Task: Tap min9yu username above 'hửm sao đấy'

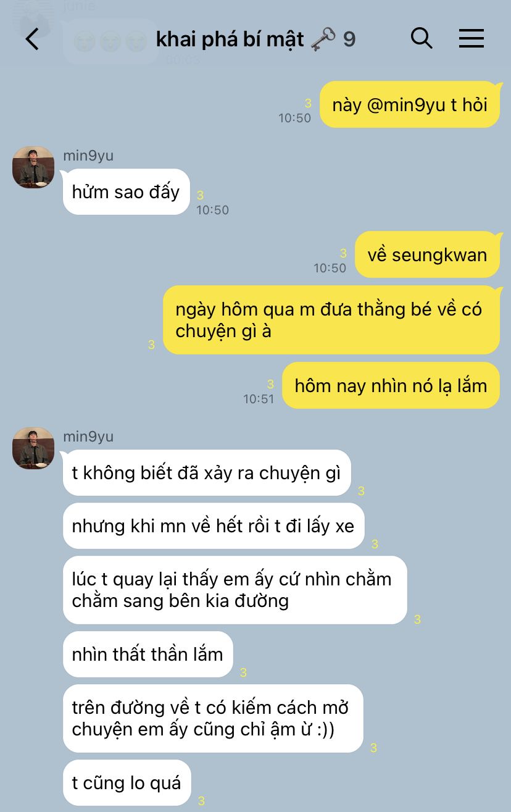Action: coord(88,156)
